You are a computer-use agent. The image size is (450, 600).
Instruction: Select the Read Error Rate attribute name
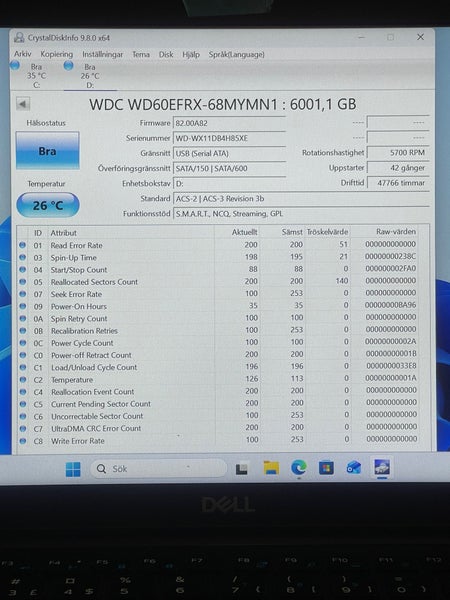coord(77,245)
